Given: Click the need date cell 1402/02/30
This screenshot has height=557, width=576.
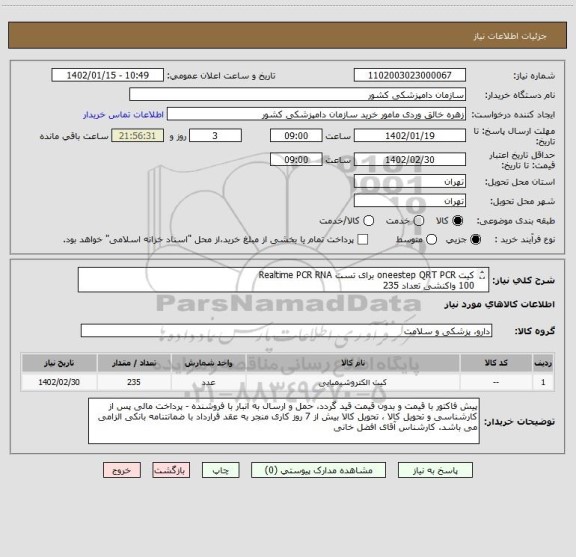Looking at the screenshot, I should (59, 382).
